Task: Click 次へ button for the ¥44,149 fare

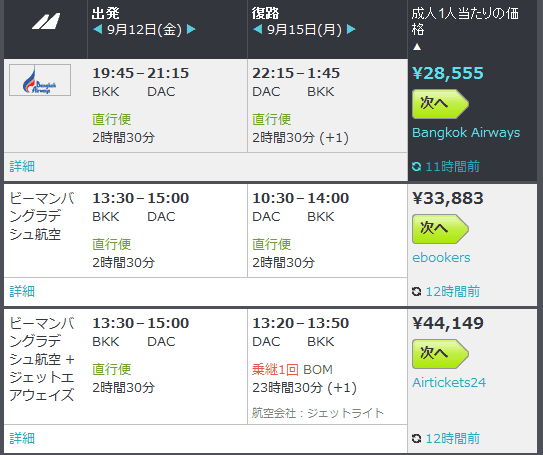Action: click(x=440, y=354)
